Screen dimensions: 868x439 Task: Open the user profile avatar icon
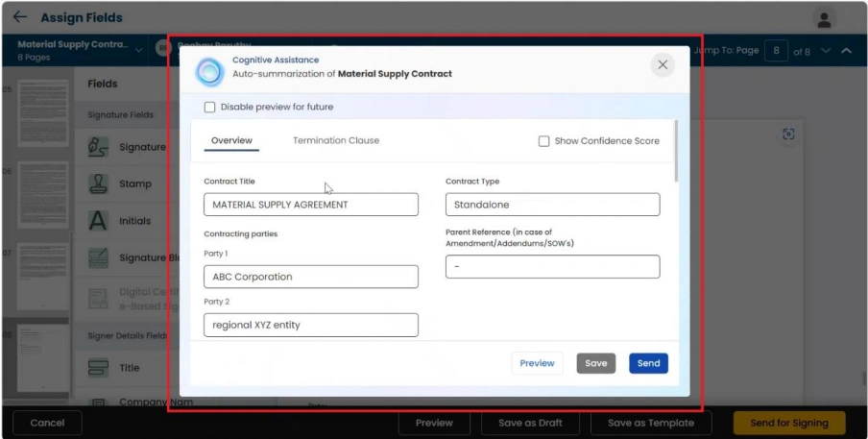coord(824,20)
